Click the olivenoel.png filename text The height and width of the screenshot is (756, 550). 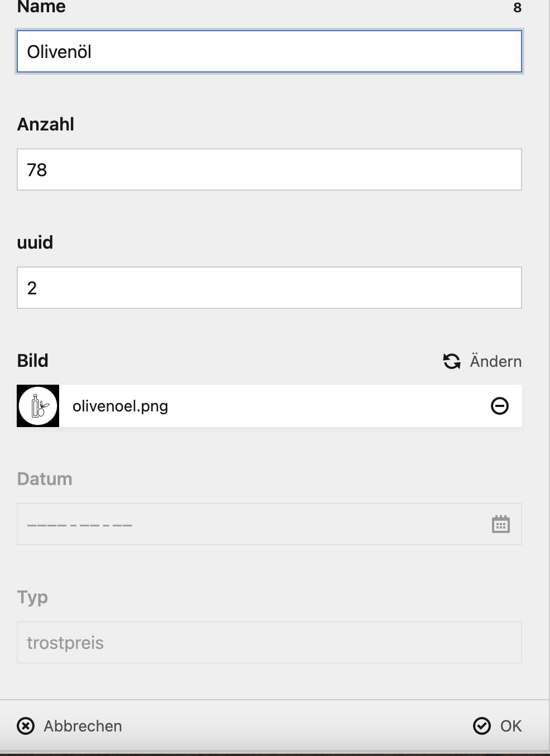pyautogui.click(x=120, y=406)
